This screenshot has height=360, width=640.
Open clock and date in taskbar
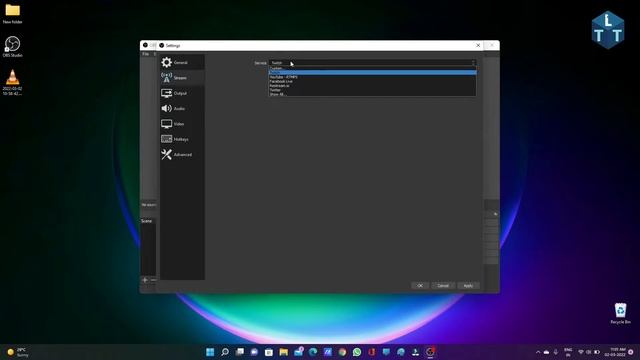[616, 352]
